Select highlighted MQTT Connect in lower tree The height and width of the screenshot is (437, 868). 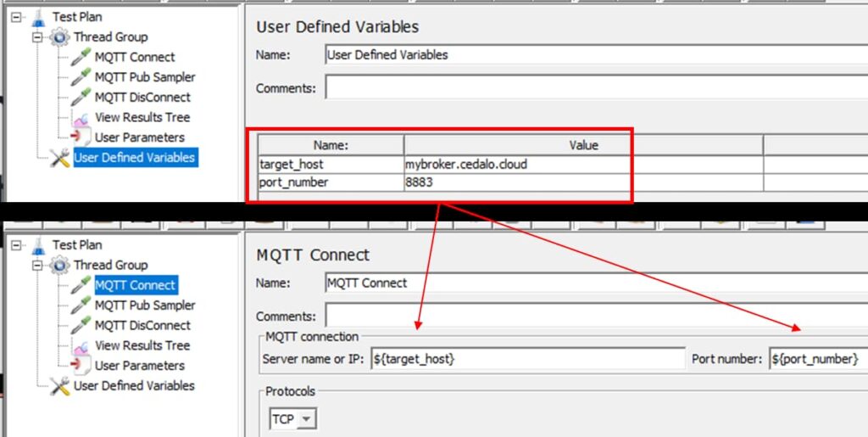136,285
